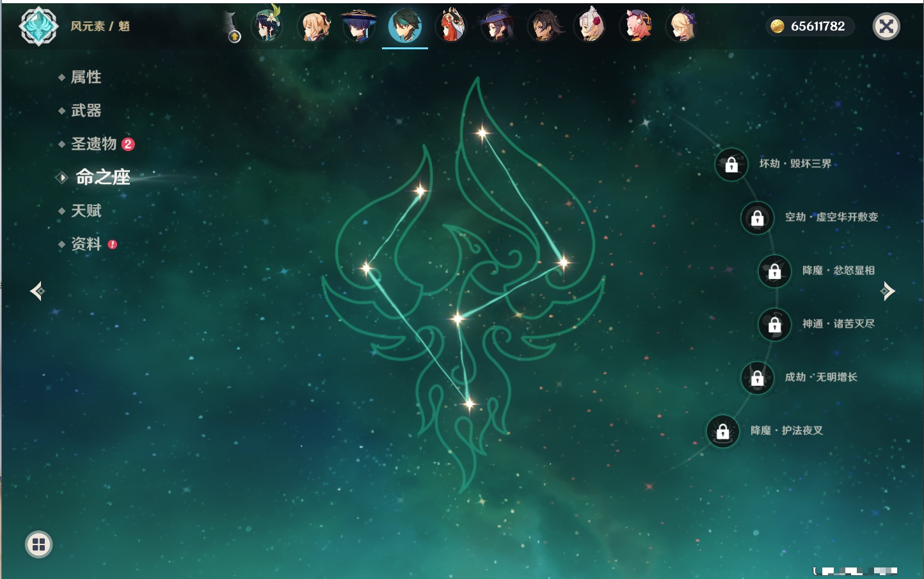This screenshot has width=924, height=579.
Task: Choose Nilou's red-haired avatar
Action: [x=451, y=26]
